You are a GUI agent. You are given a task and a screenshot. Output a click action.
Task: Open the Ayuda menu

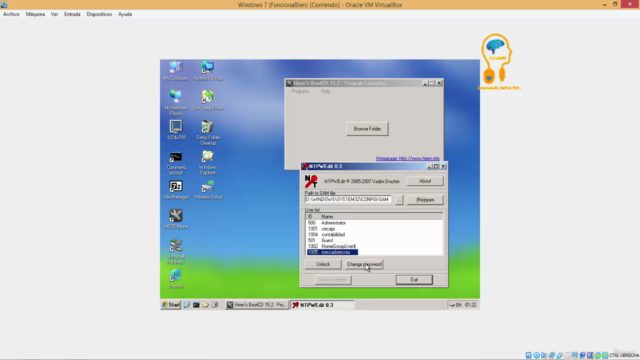point(125,14)
